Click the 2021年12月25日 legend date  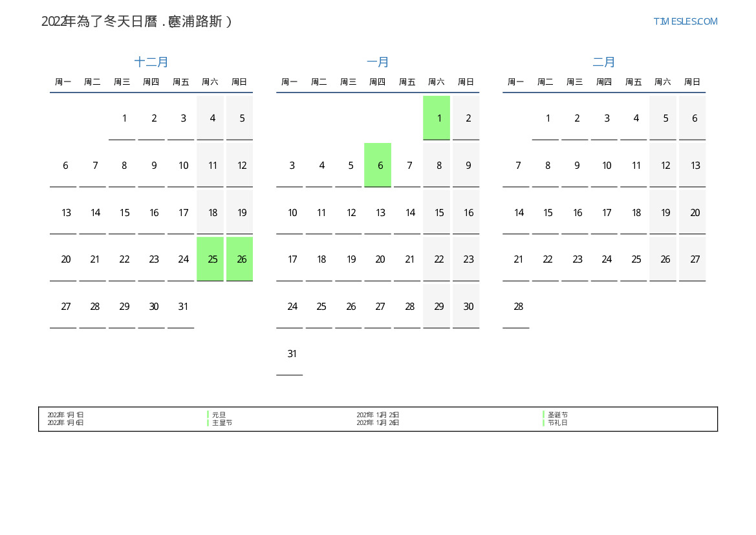point(378,415)
